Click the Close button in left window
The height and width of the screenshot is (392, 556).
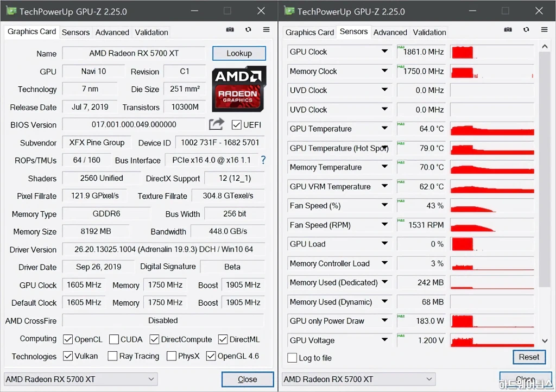pos(248,379)
